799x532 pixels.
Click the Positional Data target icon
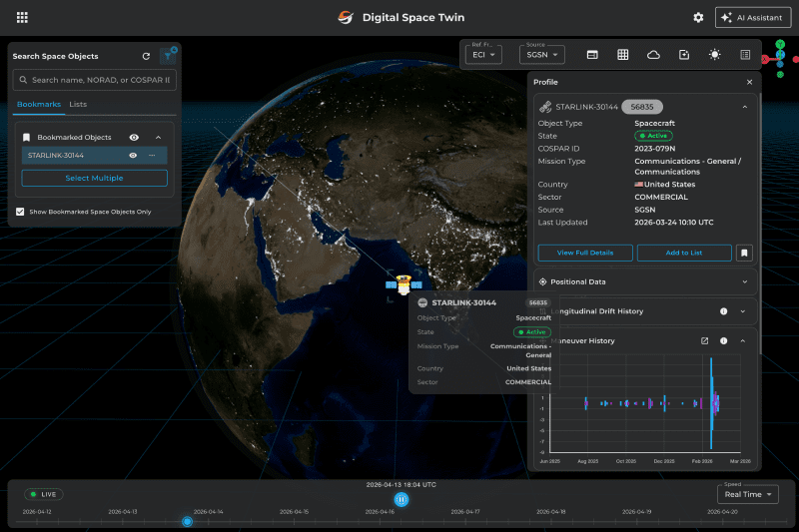542,281
